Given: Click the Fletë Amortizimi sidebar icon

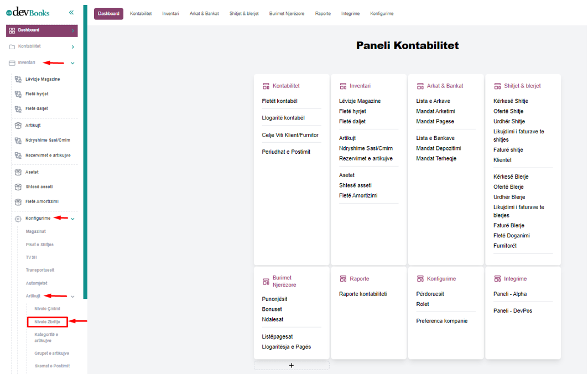Looking at the screenshot, I should 18,201.
